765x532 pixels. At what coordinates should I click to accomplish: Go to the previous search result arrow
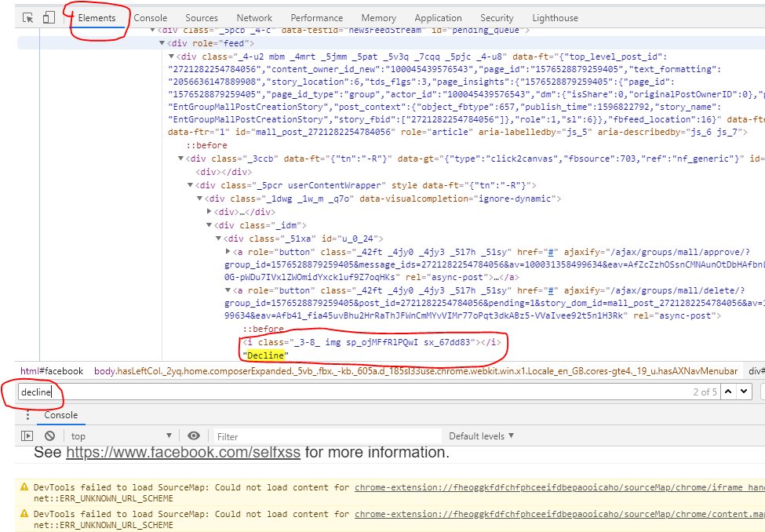[x=729, y=391]
